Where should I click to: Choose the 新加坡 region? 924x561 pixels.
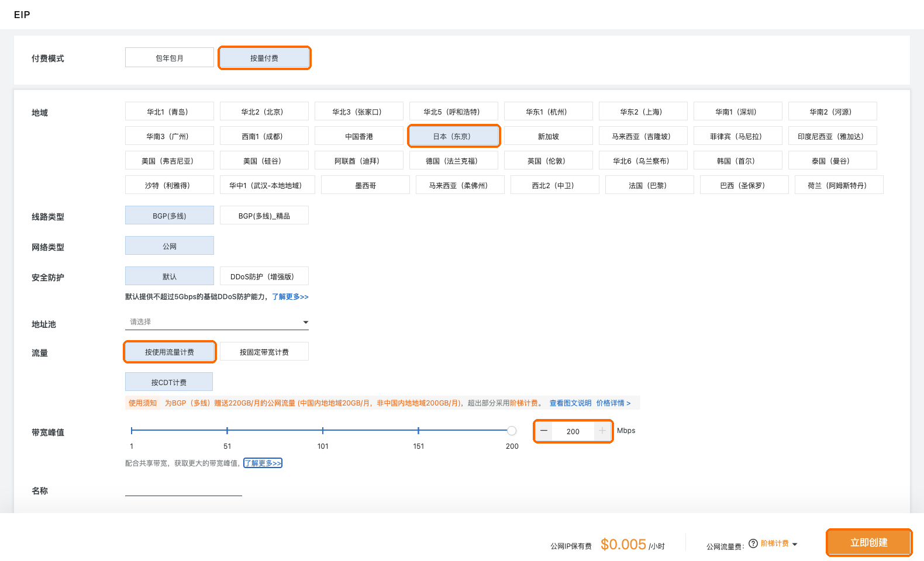(549, 136)
